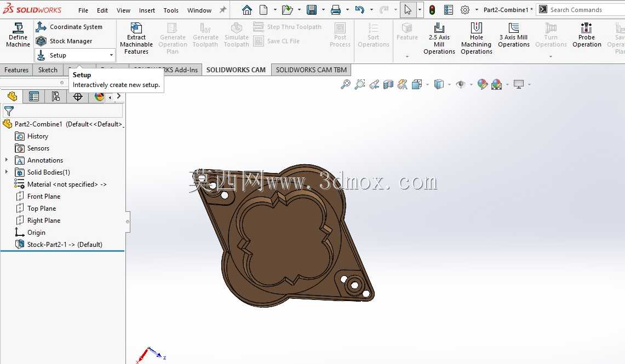Click the Open file icon
The width and height of the screenshot is (625, 364).
tap(287, 10)
